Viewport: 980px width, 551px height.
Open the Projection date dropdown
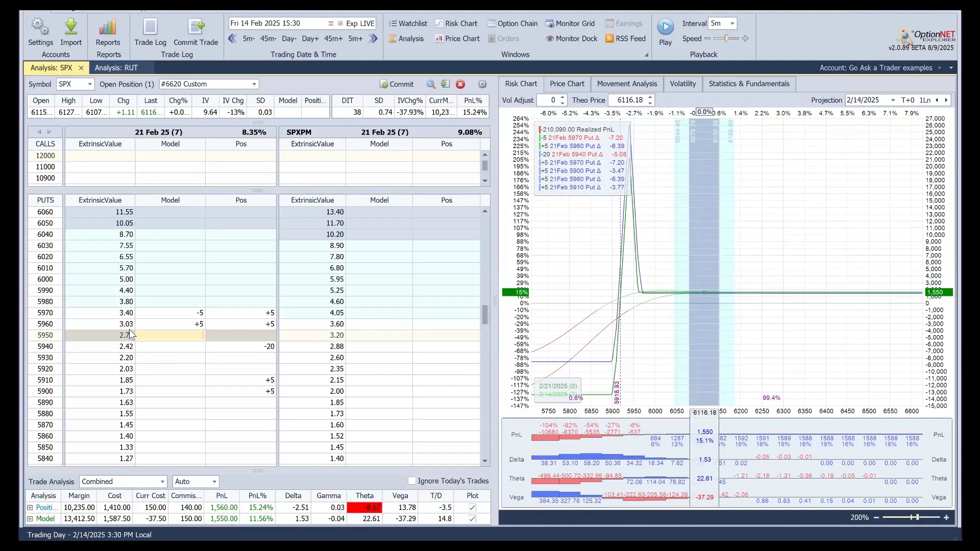pyautogui.click(x=893, y=100)
